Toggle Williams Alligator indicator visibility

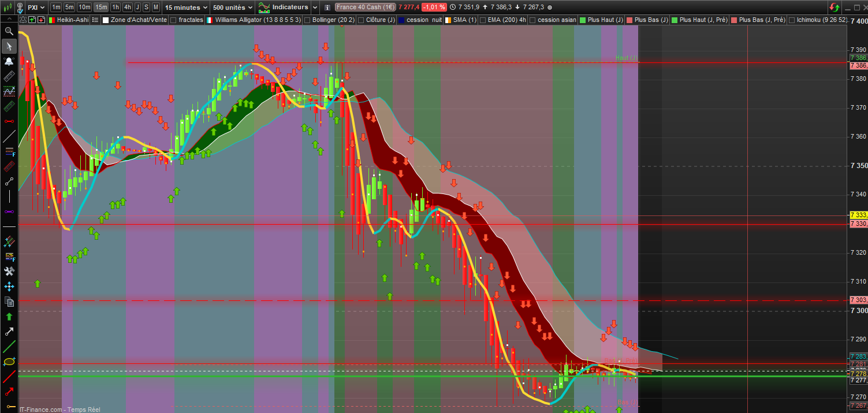click(x=210, y=20)
